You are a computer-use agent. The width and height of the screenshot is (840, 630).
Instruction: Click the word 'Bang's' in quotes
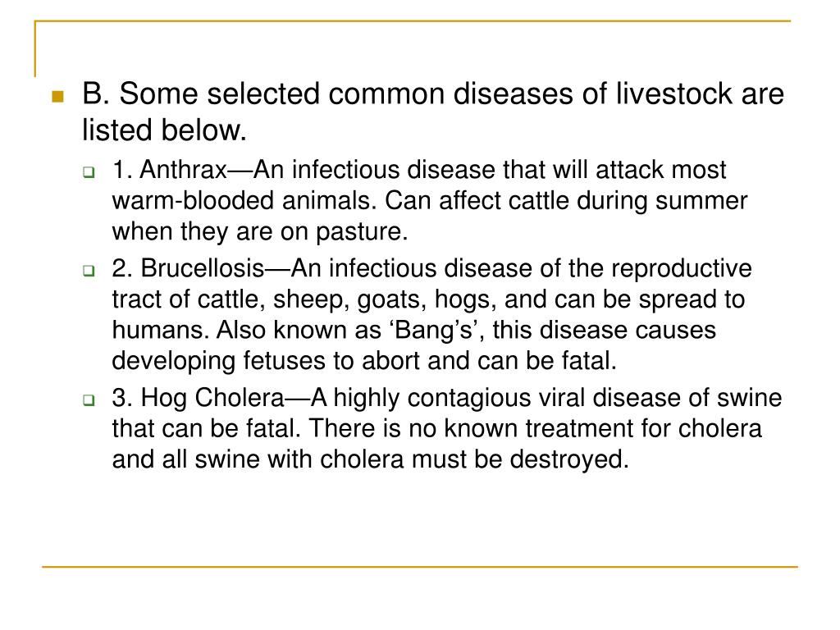point(434,330)
